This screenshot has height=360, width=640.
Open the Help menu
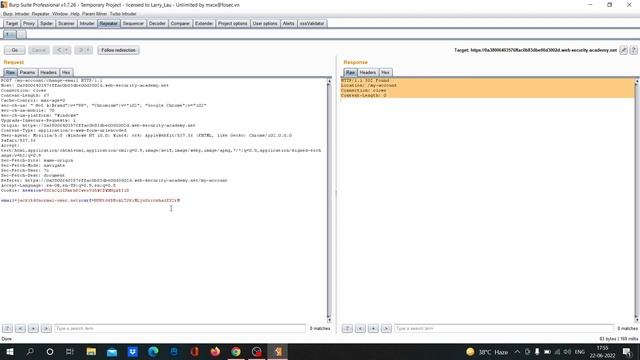point(75,14)
